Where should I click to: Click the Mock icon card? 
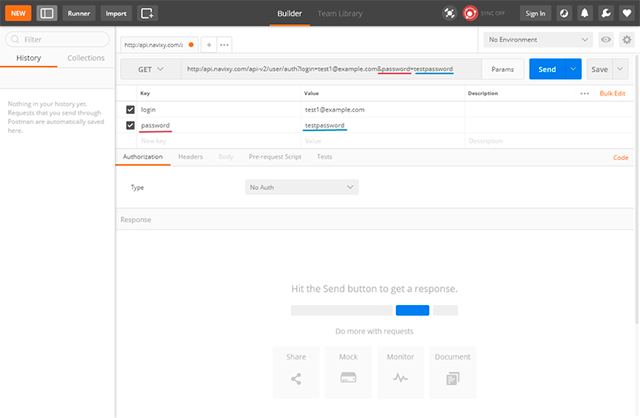[348, 372]
